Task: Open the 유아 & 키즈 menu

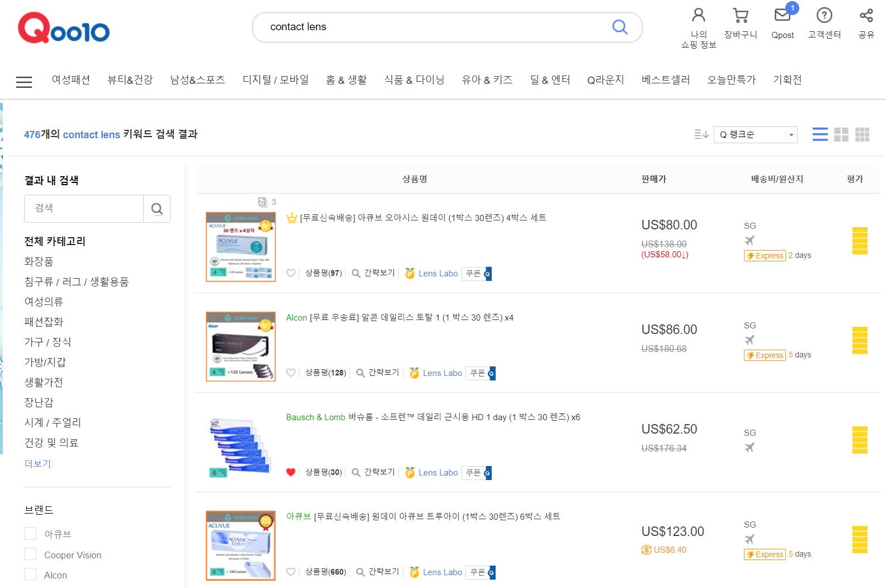Action: [487, 80]
